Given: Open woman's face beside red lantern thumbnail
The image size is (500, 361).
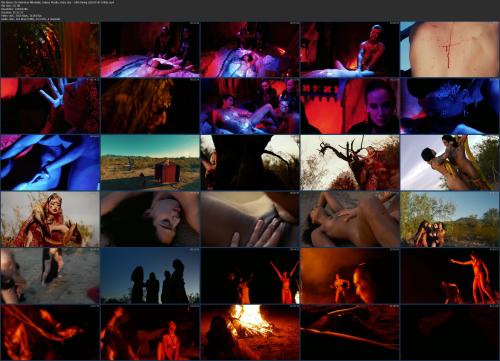Looking at the screenshot, I should coord(350,106).
